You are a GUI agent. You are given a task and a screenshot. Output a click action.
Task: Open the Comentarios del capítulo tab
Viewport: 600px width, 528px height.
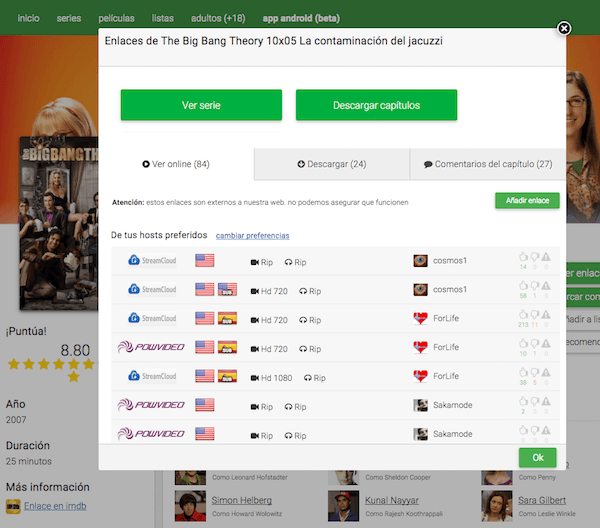[x=487, y=164]
